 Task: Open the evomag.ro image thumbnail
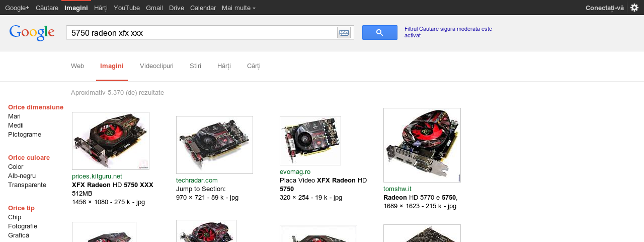tap(310, 141)
